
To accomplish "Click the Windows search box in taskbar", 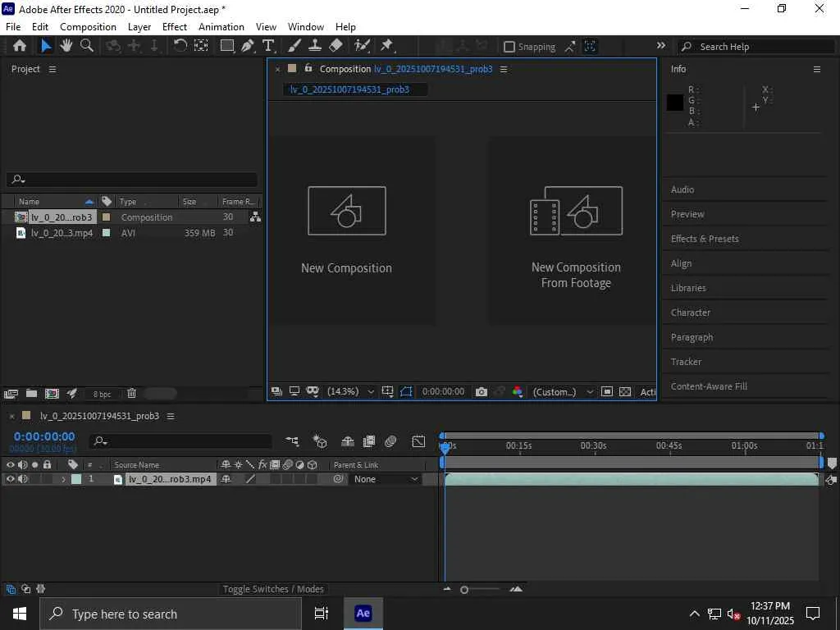I will (x=171, y=614).
